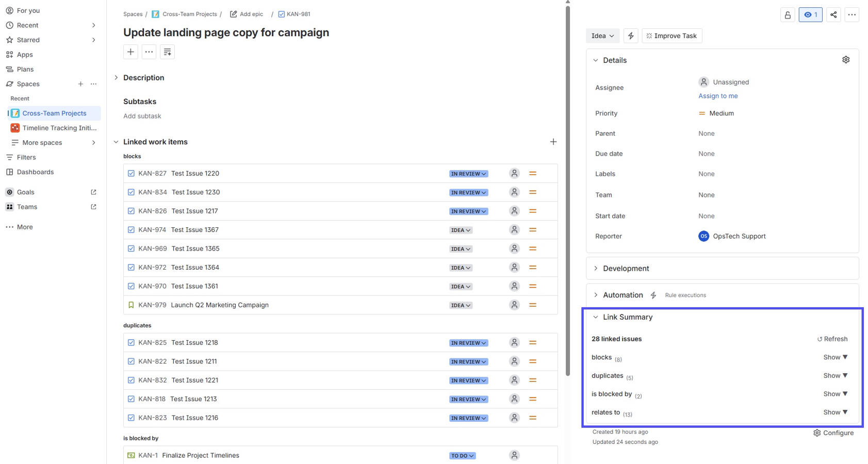The image size is (868, 464).
Task: Open the More menu at sidebar bottom
Action: 24,227
